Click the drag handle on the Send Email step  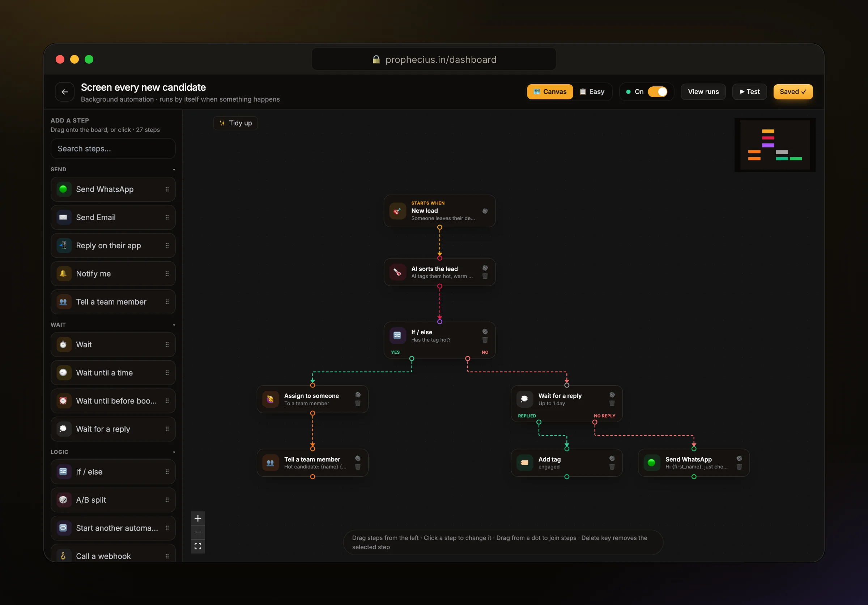(x=167, y=217)
